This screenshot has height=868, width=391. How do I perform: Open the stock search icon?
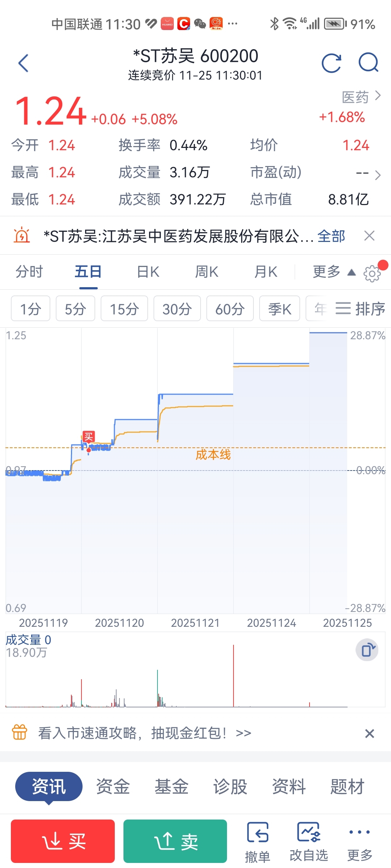[368, 63]
